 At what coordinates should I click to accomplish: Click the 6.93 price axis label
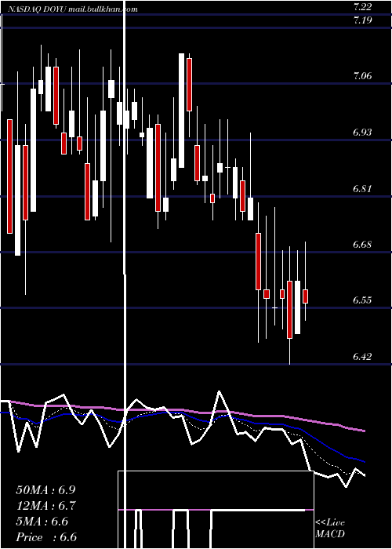(x=362, y=132)
